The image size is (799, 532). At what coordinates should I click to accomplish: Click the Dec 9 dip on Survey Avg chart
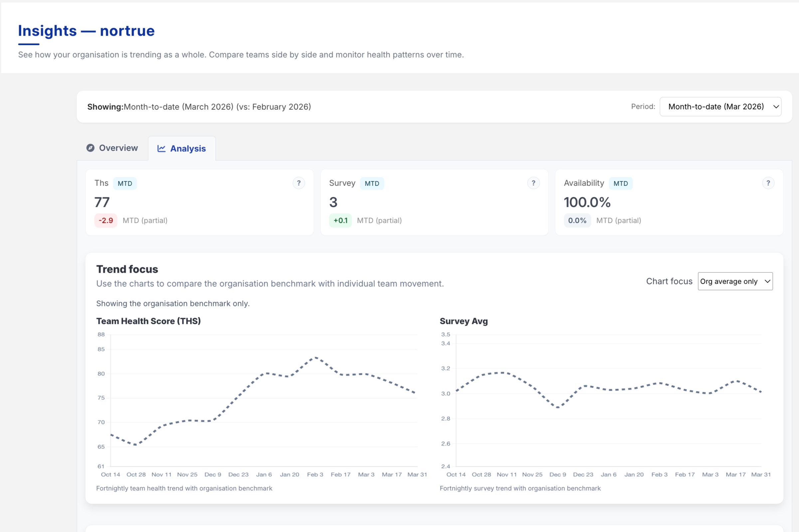coord(557,408)
